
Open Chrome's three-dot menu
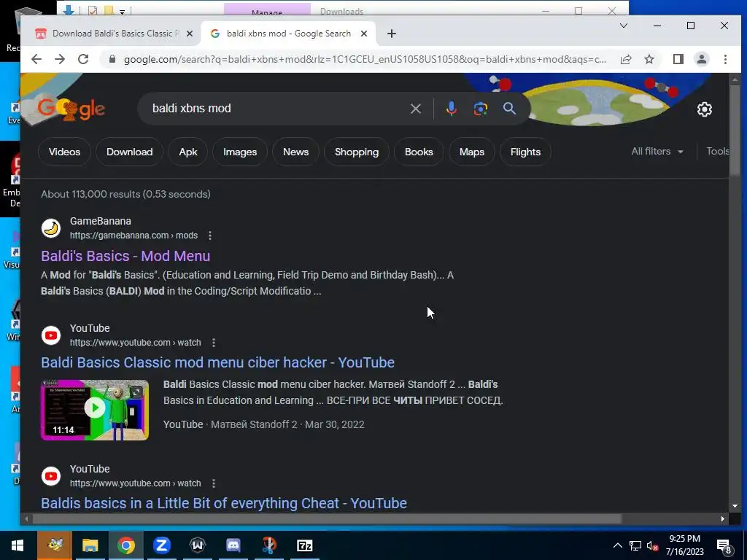tap(725, 59)
